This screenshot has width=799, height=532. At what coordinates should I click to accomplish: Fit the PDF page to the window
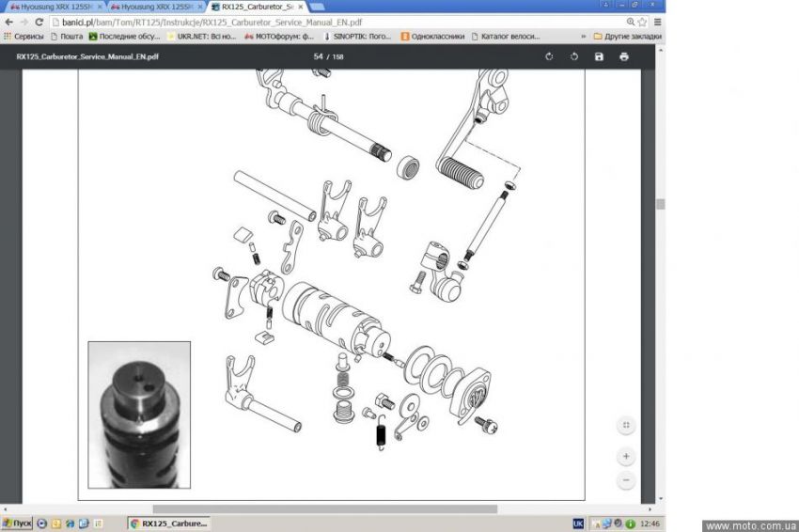[626, 425]
